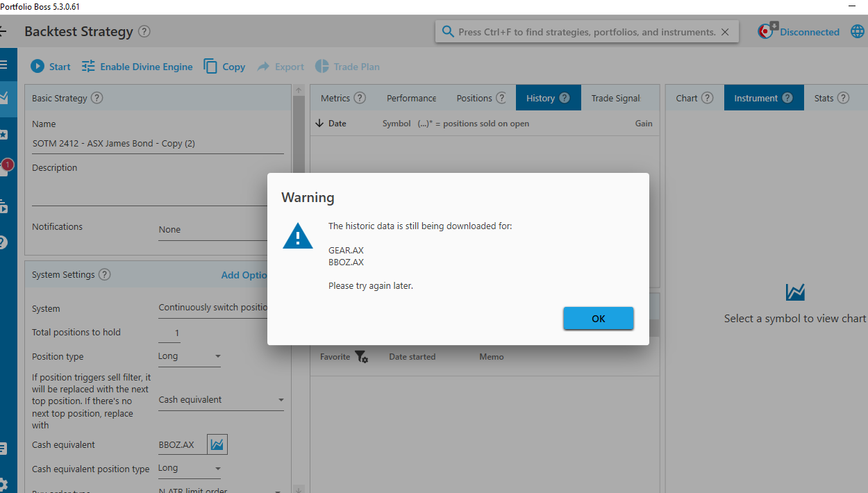Viewport: 868px width, 493px height.
Task: Open the Trade Signal tab
Action: pyautogui.click(x=615, y=98)
